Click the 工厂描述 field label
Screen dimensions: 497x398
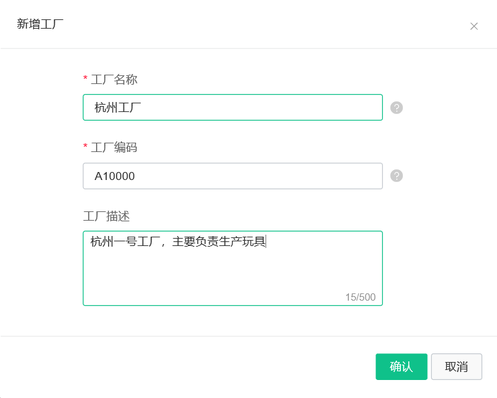point(106,216)
